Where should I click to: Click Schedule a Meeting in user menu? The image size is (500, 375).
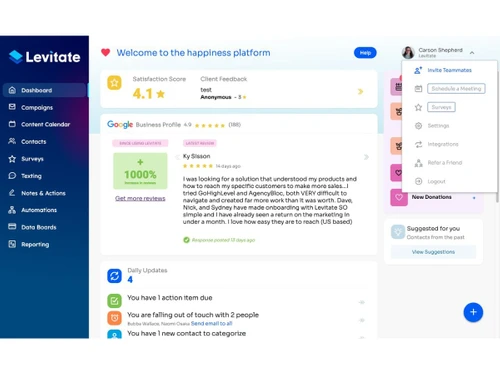click(456, 89)
